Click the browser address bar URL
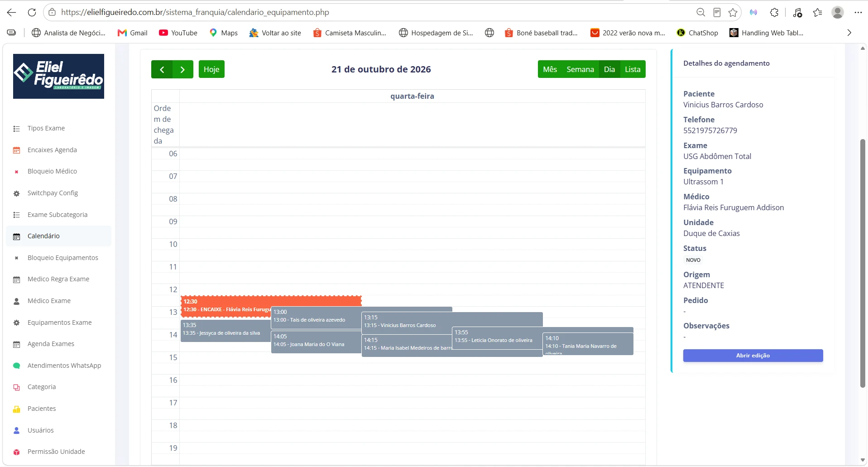Viewport: 868px width, 467px height. point(195,12)
